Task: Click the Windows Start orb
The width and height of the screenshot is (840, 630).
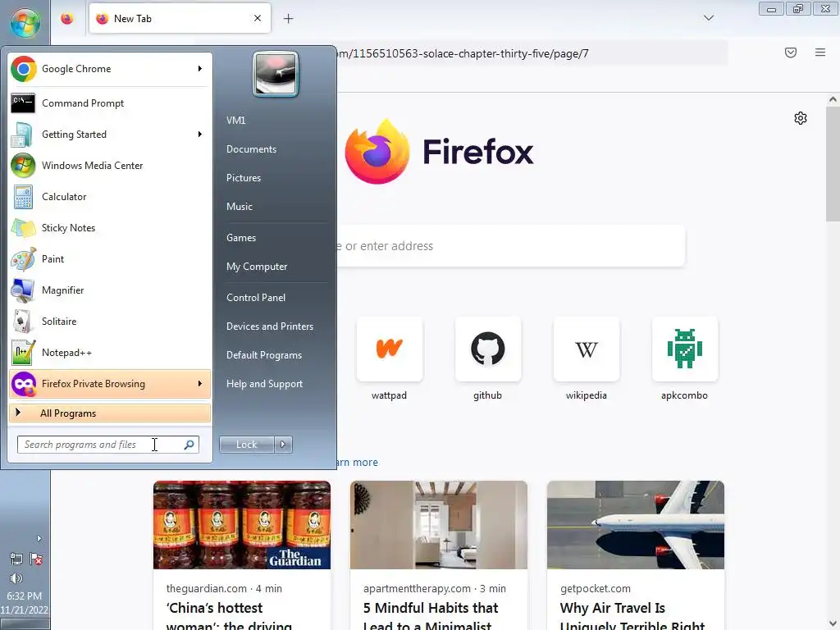Action: click(x=25, y=22)
